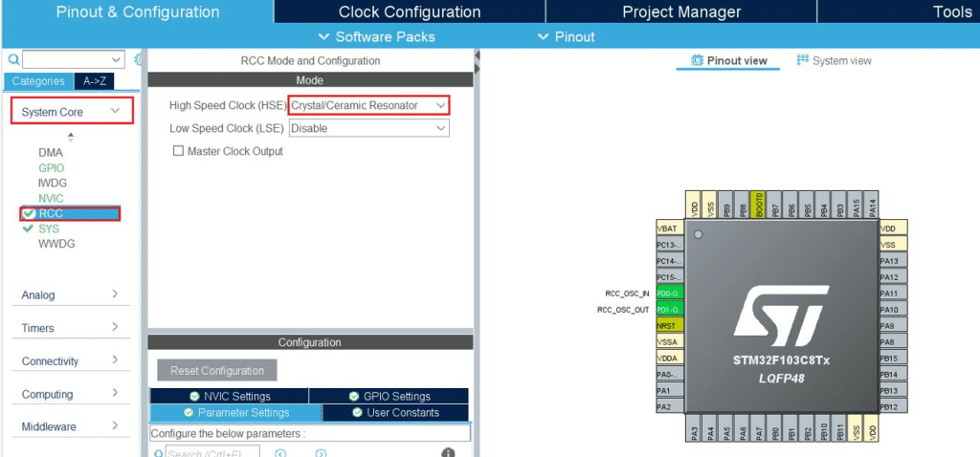The width and height of the screenshot is (980, 457).
Task: Open the Software Packs dropdown menu
Action: (x=377, y=37)
